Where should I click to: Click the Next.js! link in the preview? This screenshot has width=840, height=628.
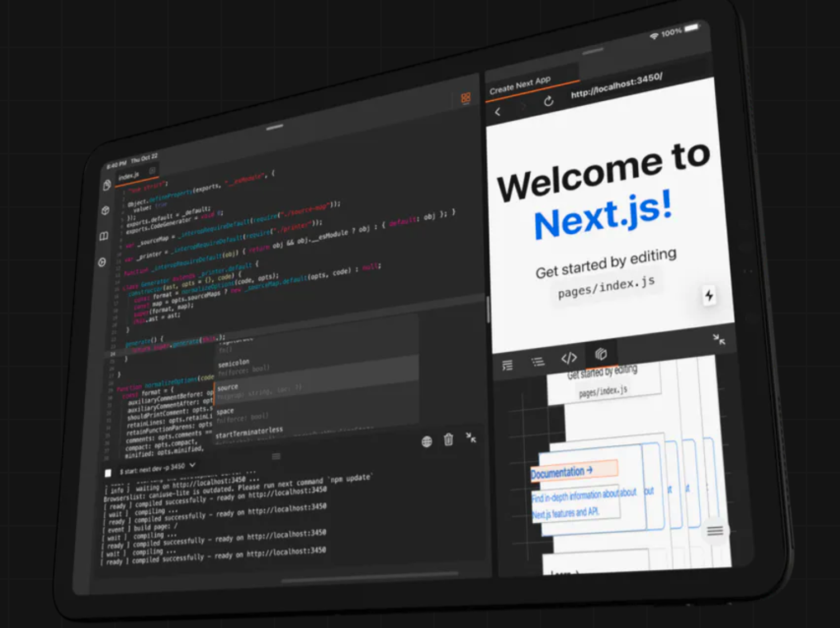[x=603, y=214]
